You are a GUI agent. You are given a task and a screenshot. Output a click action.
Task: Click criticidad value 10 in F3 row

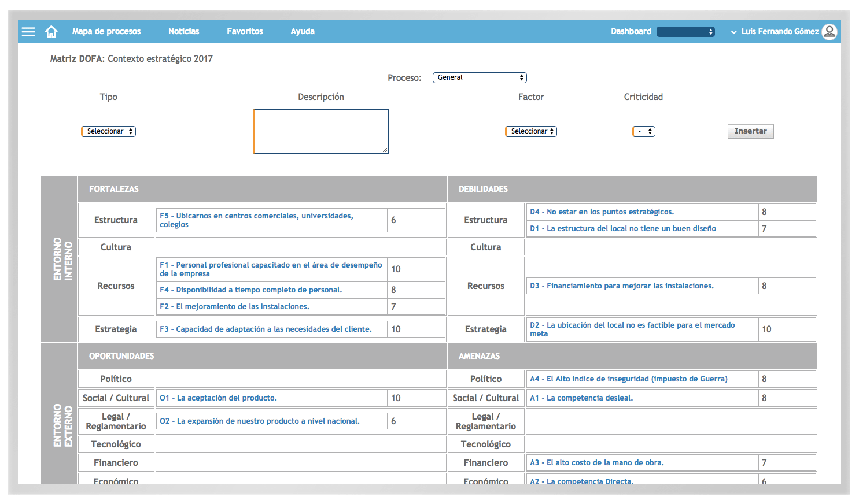coord(396,329)
